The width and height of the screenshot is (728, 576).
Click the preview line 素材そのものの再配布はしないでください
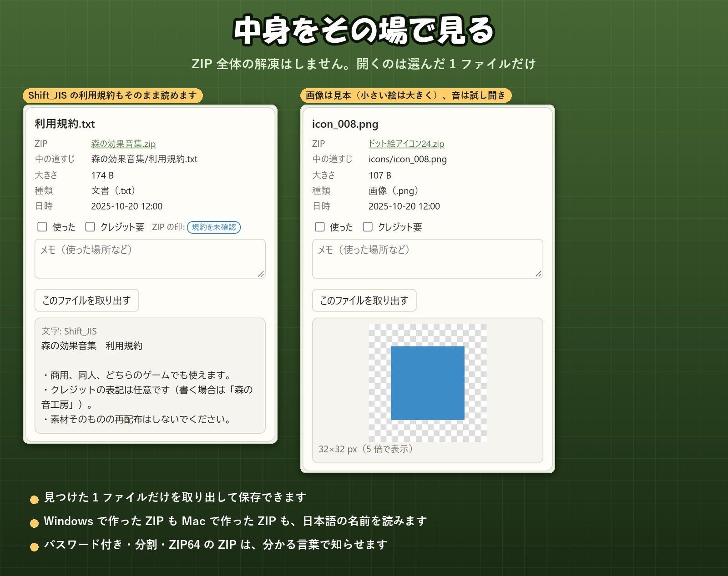[138, 419]
